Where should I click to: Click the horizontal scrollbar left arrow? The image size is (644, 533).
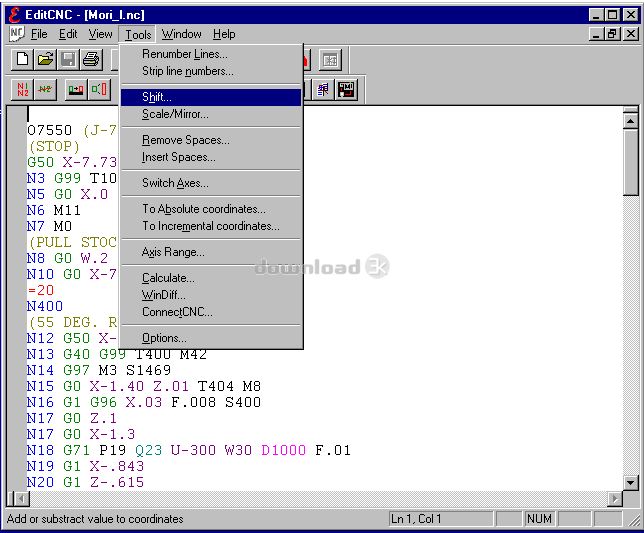coord(22,499)
